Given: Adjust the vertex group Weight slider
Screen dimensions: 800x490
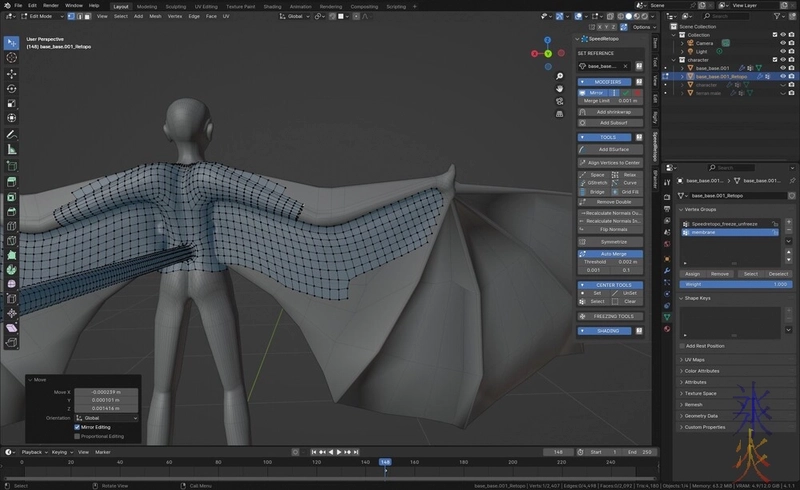Looking at the screenshot, I should 735,284.
